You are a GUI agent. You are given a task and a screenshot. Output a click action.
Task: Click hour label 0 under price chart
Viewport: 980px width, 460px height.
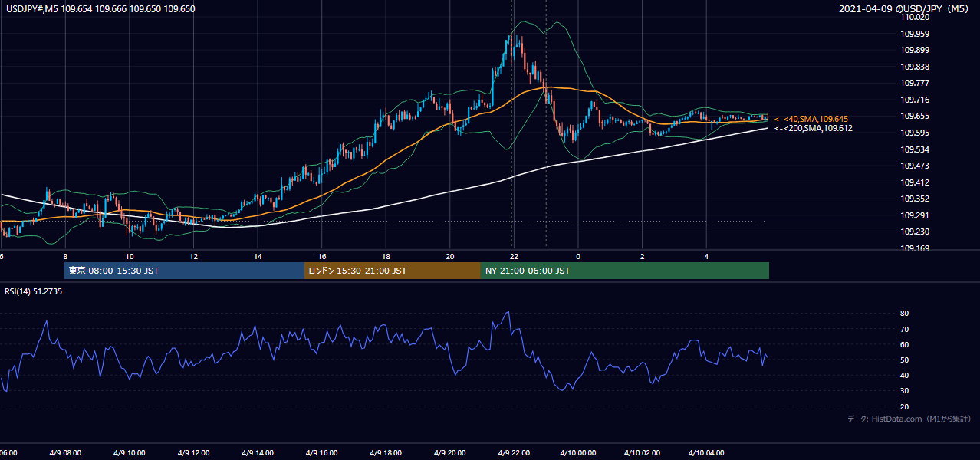coord(578,256)
